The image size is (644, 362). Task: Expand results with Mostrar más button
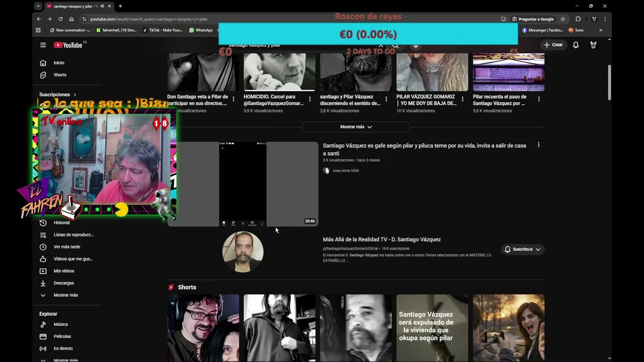tap(356, 127)
